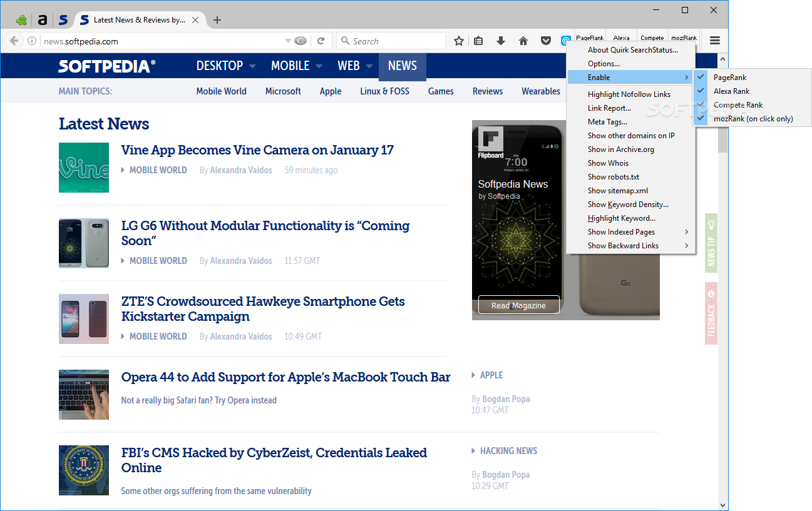Focus the address bar showing news.softpedia.com
Image resolution: width=812 pixels, height=511 pixels.
point(163,41)
